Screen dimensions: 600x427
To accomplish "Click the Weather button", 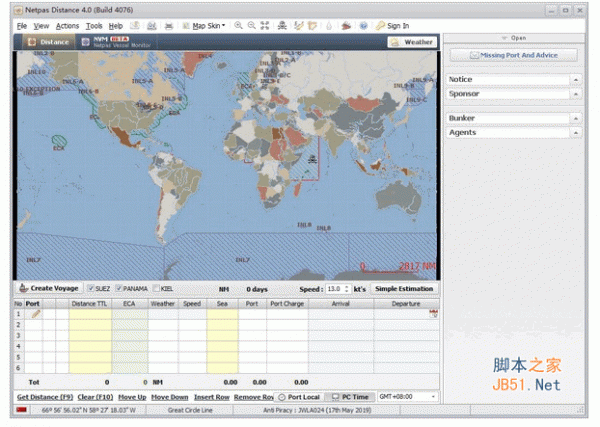I will 412,42.
